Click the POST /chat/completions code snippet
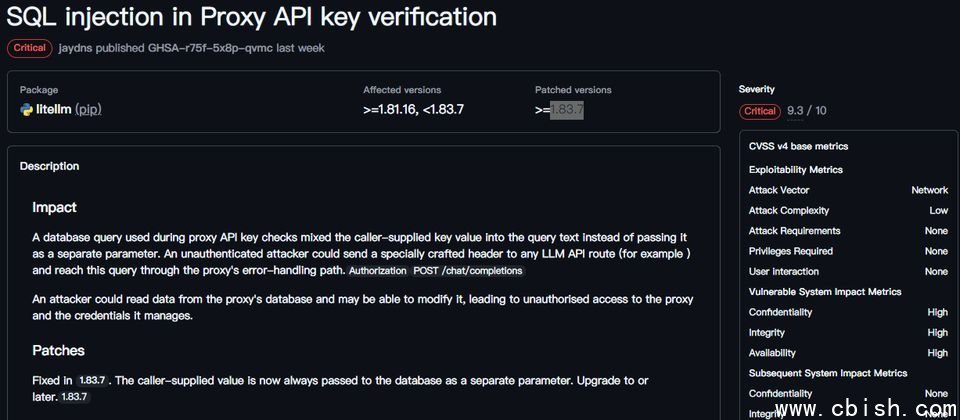Viewport: 960px width, 420px height. [x=467, y=271]
